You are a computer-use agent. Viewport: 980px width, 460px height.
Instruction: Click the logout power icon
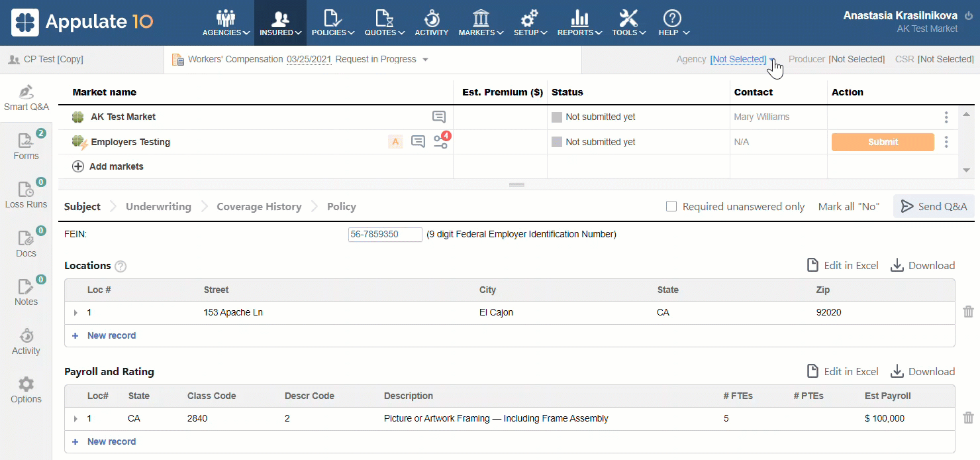(969, 16)
